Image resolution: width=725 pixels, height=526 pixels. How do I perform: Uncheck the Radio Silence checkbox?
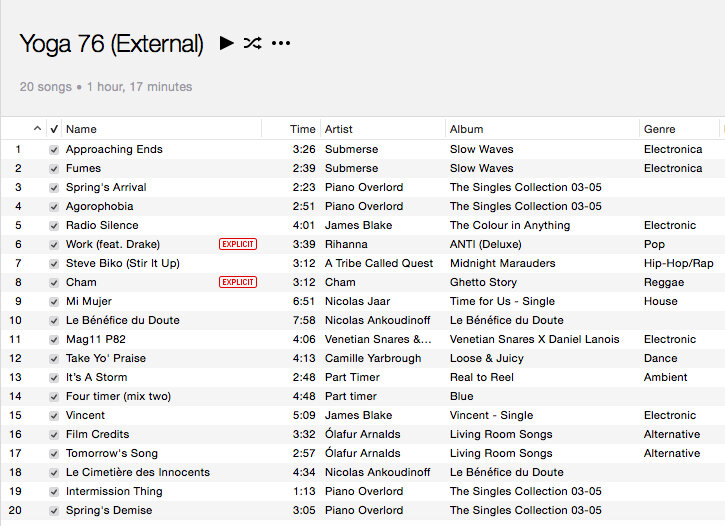coord(54,226)
